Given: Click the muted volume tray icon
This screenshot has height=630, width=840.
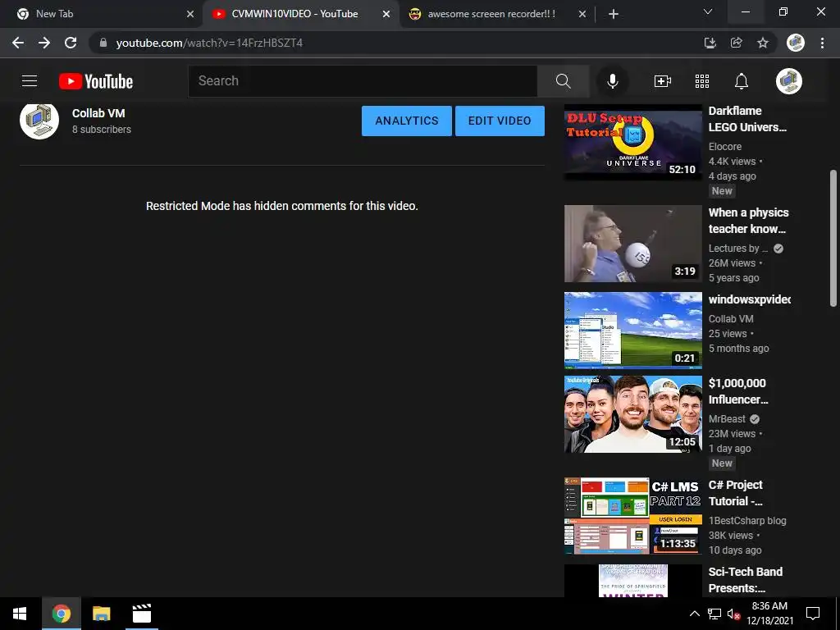Looking at the screenshot, I should click(733, 614).
